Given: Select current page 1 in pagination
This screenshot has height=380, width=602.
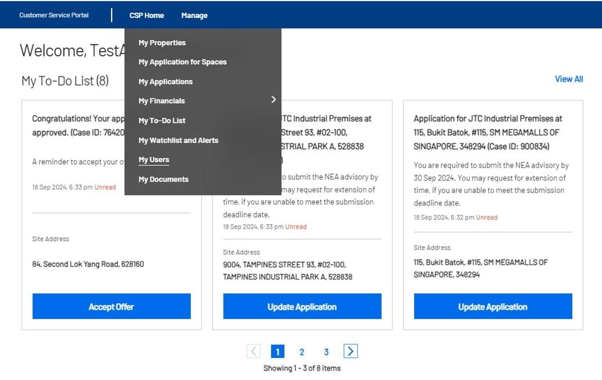Looking at the screenshot, I should [x=278, y=351].
